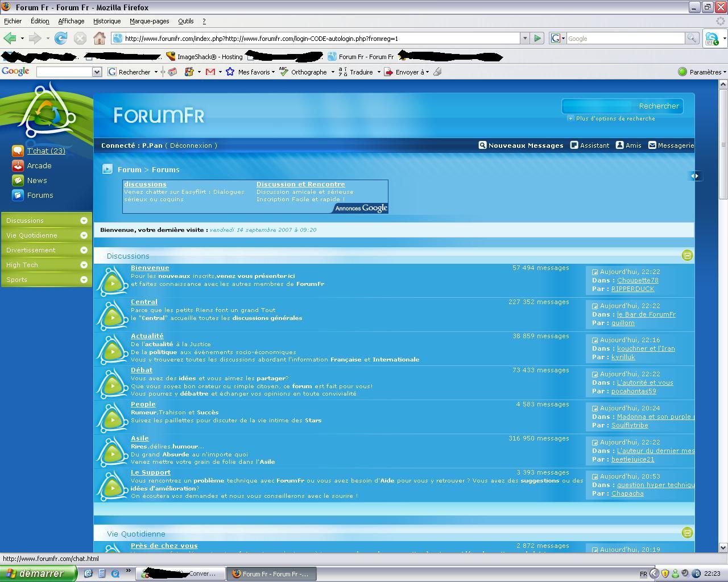Image resolution: width=728 pixels, height=582 pixels.
Task: Go to the Home page icon
Action: [100, 38]
